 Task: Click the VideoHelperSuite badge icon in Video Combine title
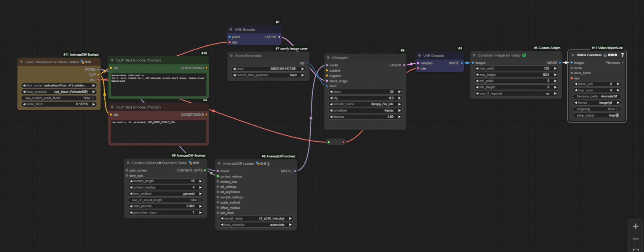605,55
